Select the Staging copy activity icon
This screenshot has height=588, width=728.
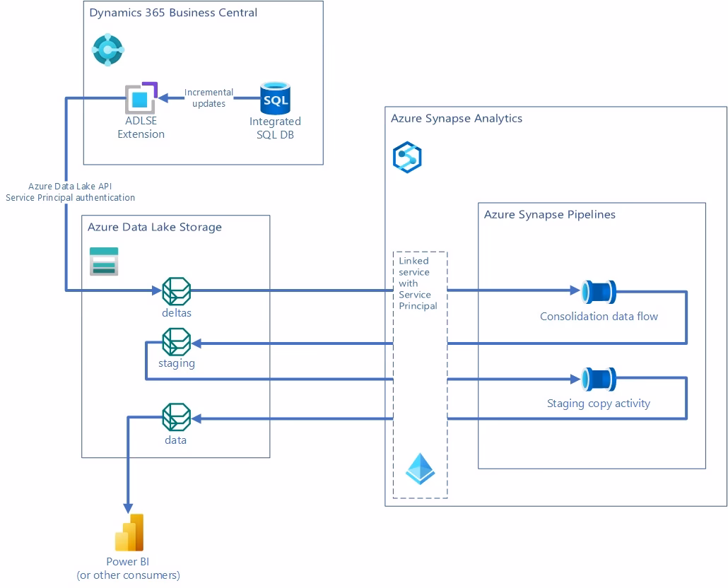pos(598,379)
